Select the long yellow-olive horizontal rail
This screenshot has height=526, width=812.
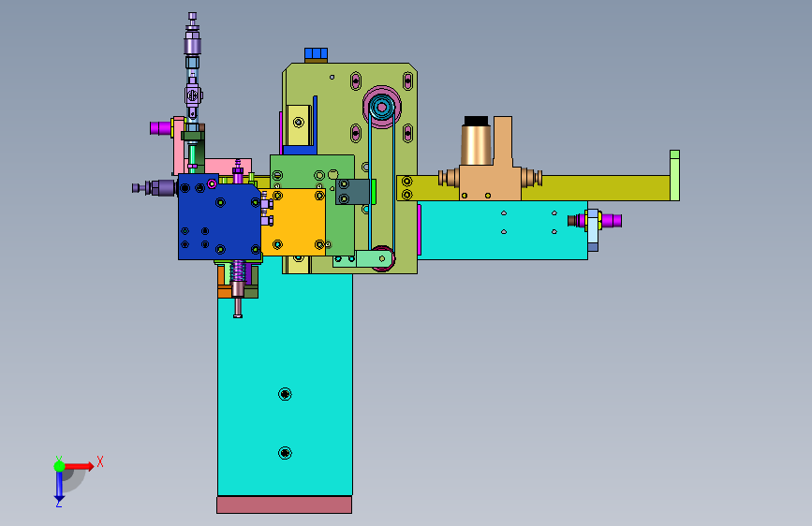[x=596, y=188]
